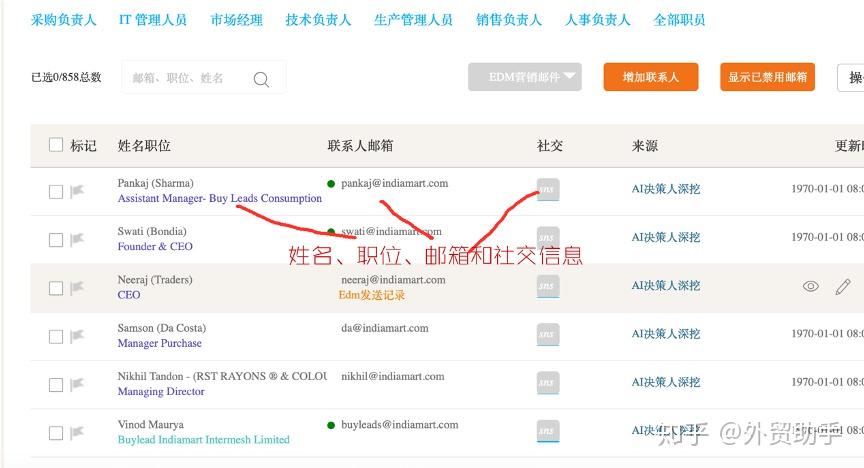Screen dimensions: 864x468
Task: Show 全部职员 tab
Action: click(679, 20)
